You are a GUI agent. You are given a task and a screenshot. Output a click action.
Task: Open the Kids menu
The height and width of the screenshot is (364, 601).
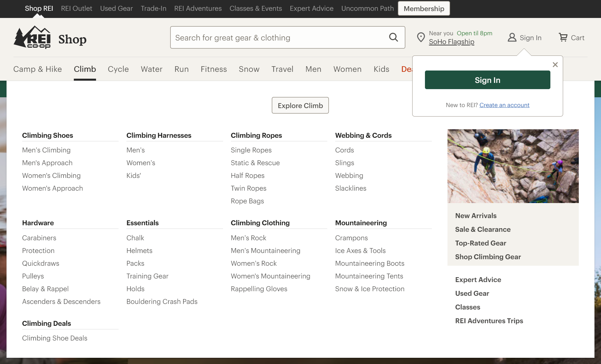(x=381, y=69)
